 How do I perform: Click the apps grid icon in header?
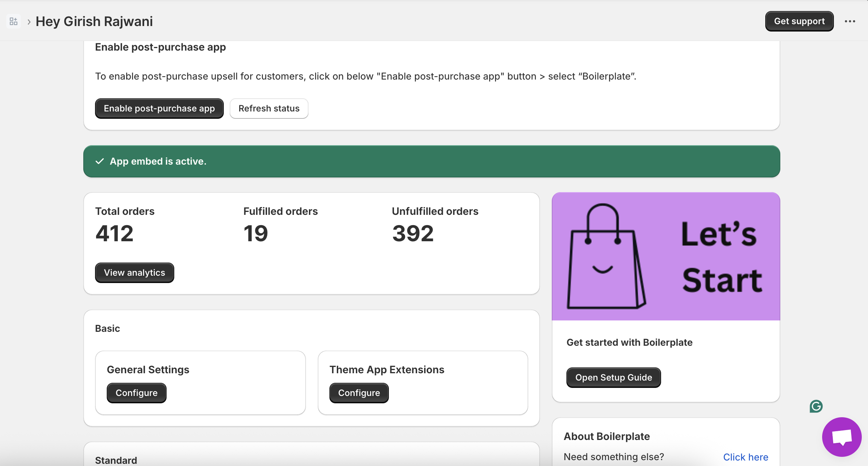[x=14, y=21]
